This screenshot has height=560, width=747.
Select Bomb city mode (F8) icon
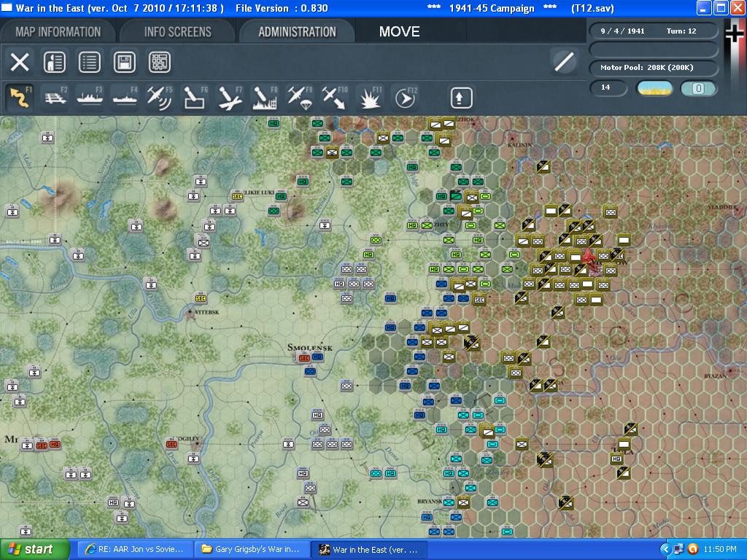[264, 98]
